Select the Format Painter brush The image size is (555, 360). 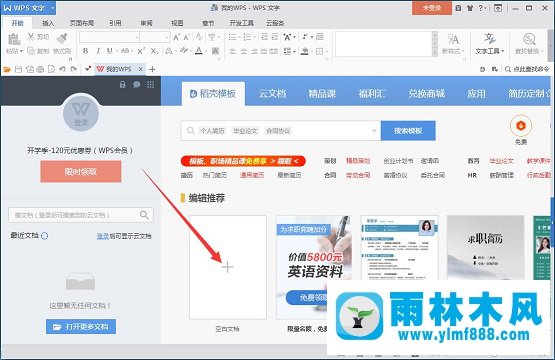(x=62, y=38)
